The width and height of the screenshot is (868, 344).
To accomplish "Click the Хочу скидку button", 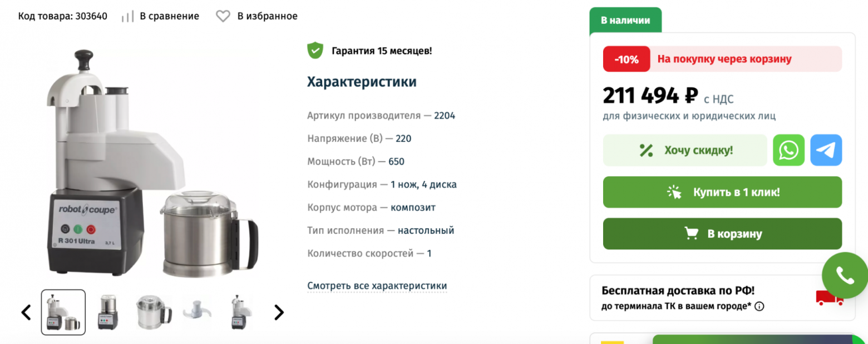I will pyautogui.click(x=684, y=150).
